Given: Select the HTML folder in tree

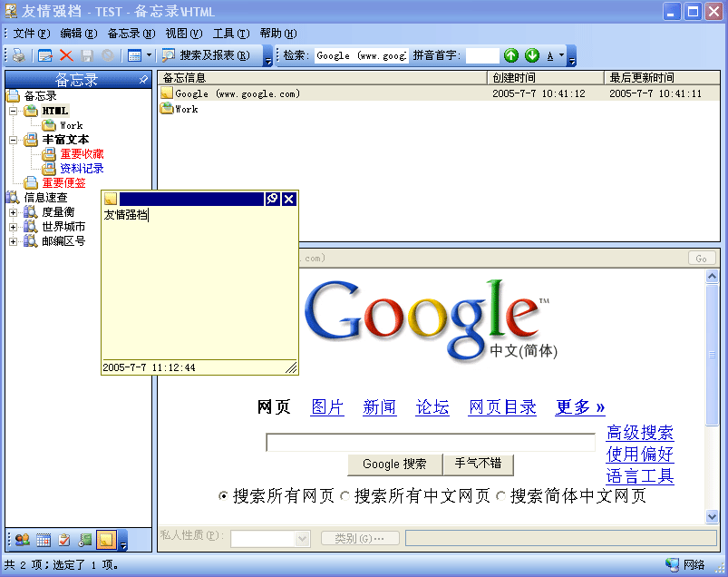Looking at the screenshot, I should pos(55,111).
